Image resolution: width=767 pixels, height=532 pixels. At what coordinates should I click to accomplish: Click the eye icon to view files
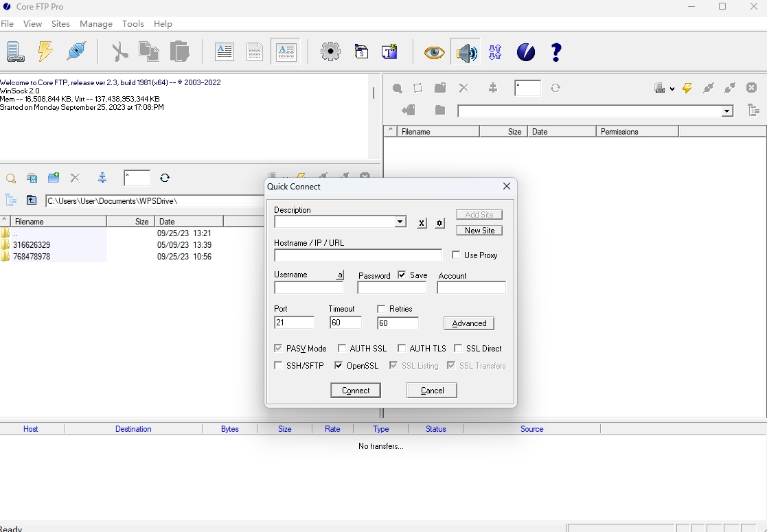pyautogui.click(x=433, y=52)
